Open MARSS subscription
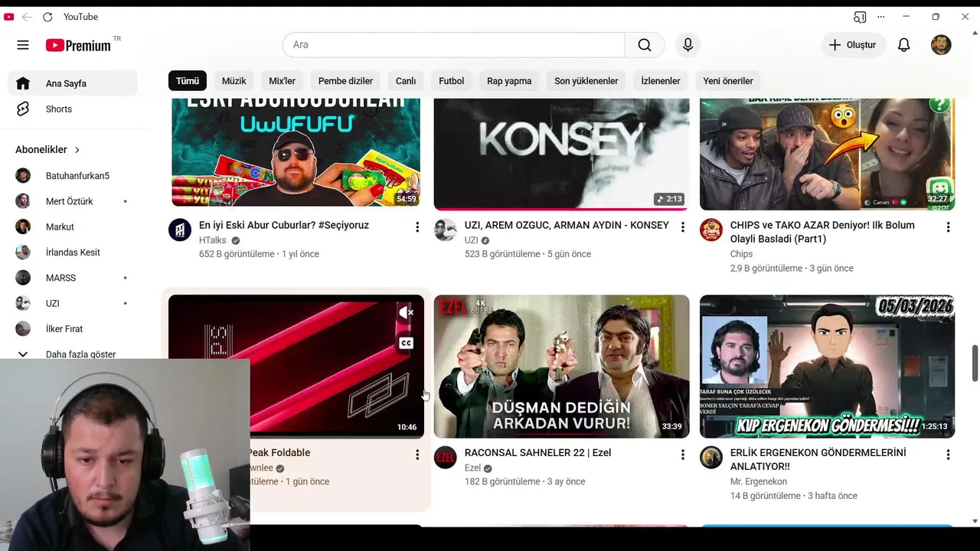Image resolution: width=980 pixels, height=551 pixels. pyautogui.click(x=73, y=278)
